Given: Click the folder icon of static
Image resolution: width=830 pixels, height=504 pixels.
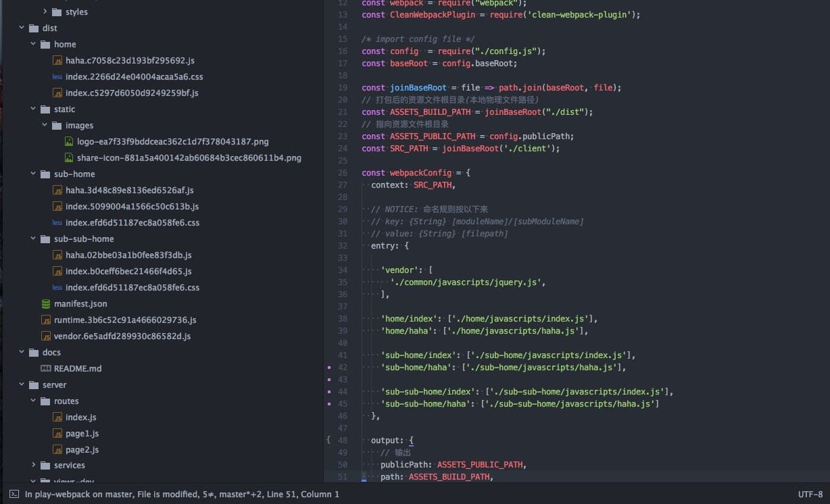Looking at the screenshot, I should pyautogui.click(x=45, y=109).
